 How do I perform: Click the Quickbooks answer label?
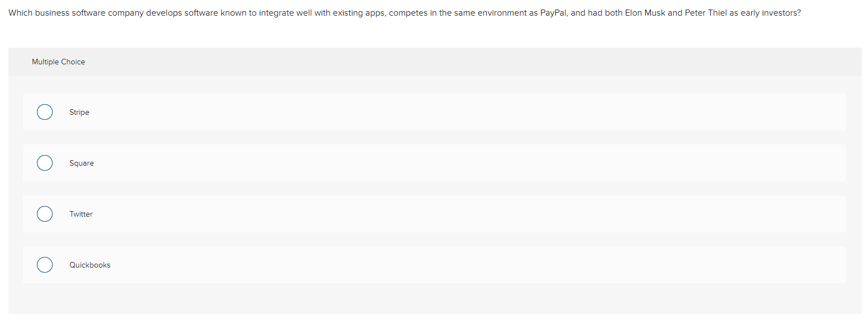[90, 264]
